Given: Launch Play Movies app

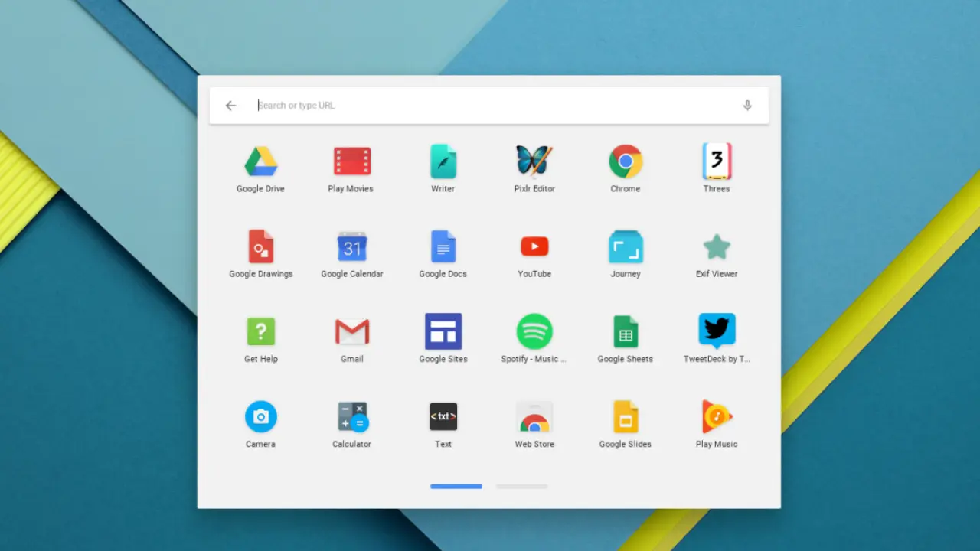Looking at the screenshot, I should (351, 162).
